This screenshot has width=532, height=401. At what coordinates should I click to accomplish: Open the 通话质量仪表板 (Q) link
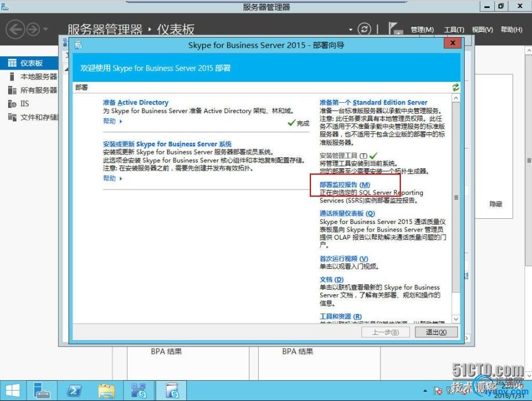click(x=347, y=214)
